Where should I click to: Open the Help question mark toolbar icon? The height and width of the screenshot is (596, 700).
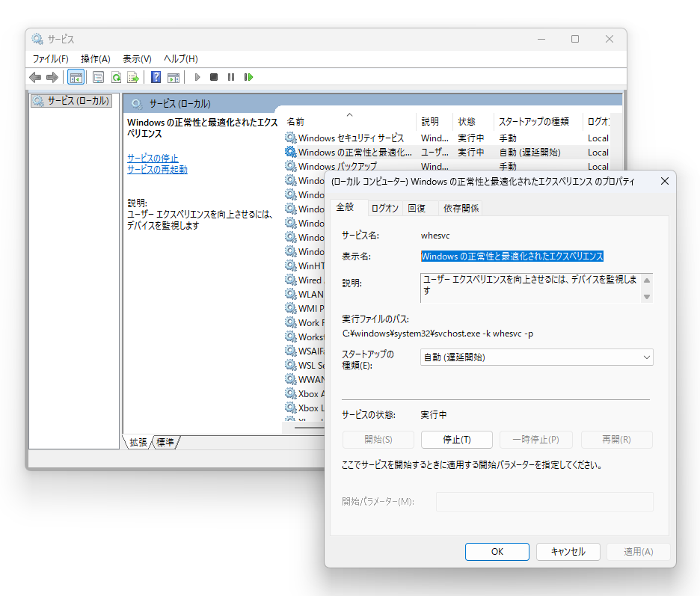(156, 77)
